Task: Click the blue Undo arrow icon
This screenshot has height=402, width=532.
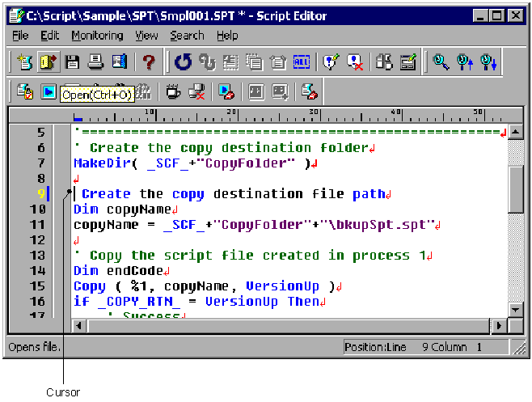Action: 184,62
